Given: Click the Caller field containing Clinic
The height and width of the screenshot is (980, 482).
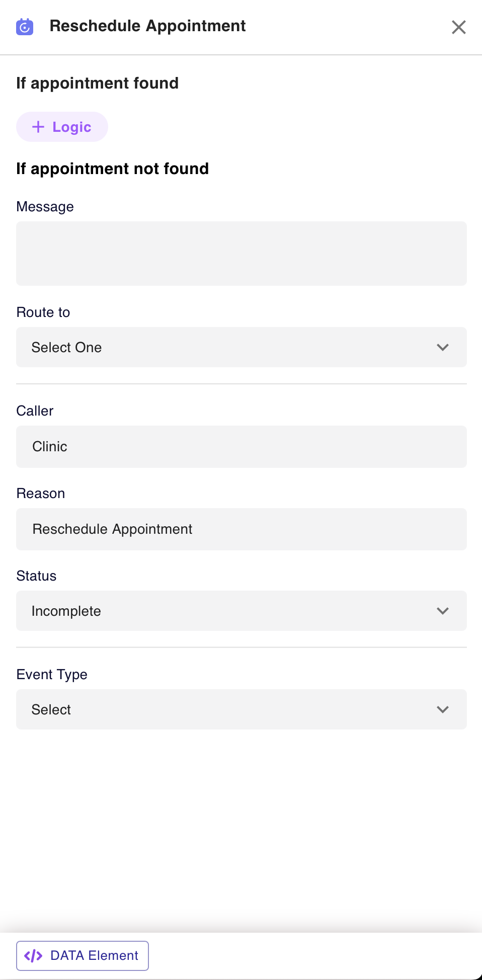Looking at the screenshot, I should pyautogui.click(x=242, y=447).
